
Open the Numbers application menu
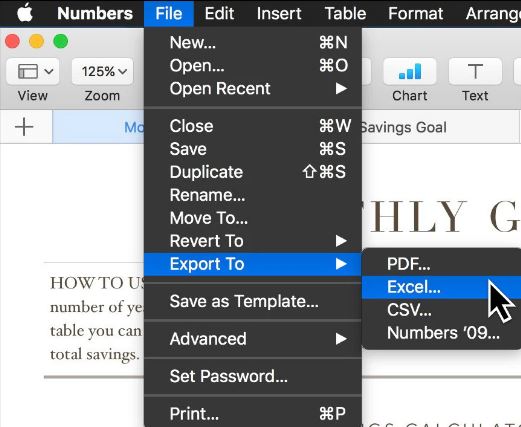[x=95, y=13]
